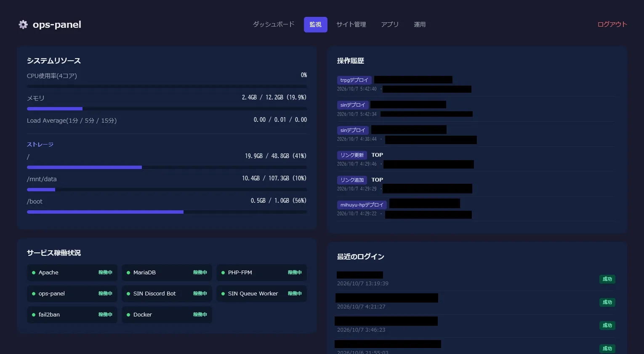The width and height of the screenshot is (644, 354).
Task: Select the Docker service card
Action: (167, 315)
